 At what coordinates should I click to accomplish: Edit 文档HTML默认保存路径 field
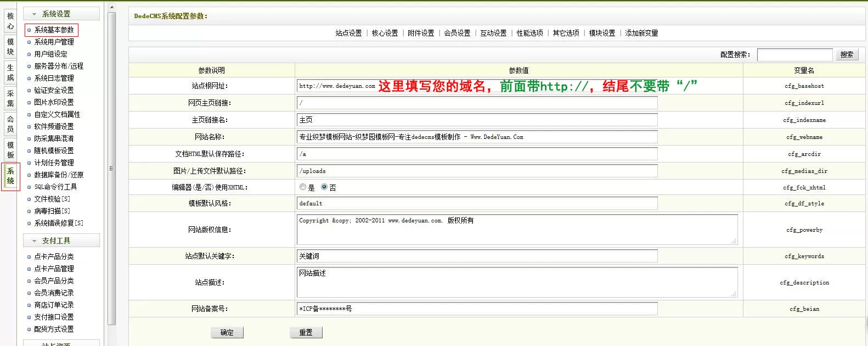click(477, 154)
